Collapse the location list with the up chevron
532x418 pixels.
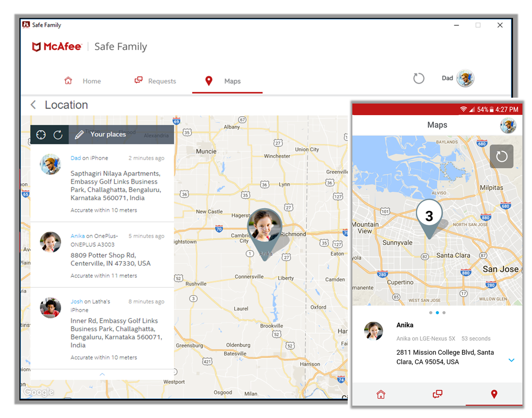(102, 374)
